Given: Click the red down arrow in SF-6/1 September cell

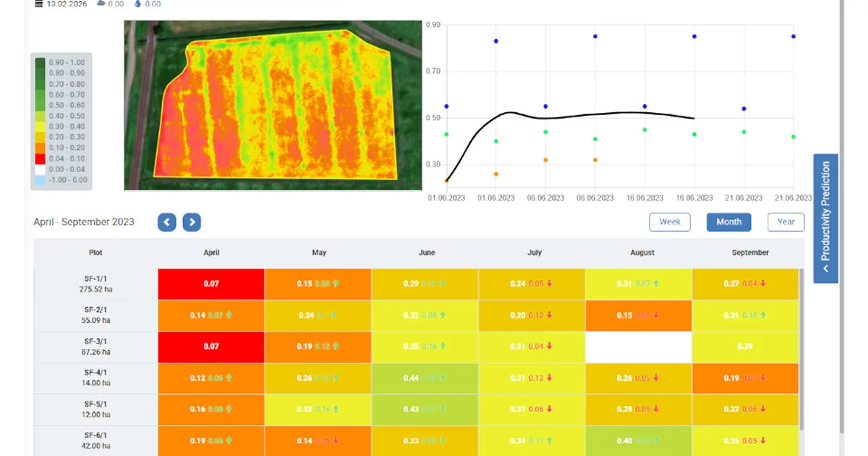Looking at the screenshot, I should (763, 442).
